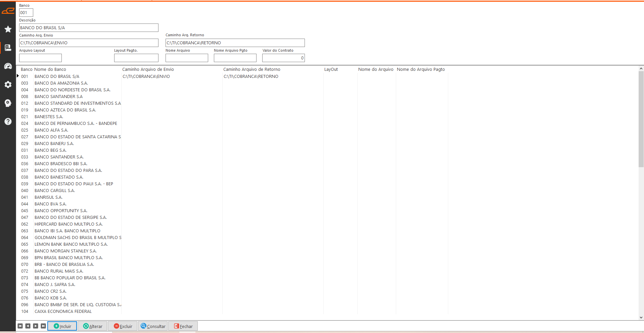The image size is (644, 333).
Task: Open Consultar search button
Action: pyautogui.click(x=153, y=326)
